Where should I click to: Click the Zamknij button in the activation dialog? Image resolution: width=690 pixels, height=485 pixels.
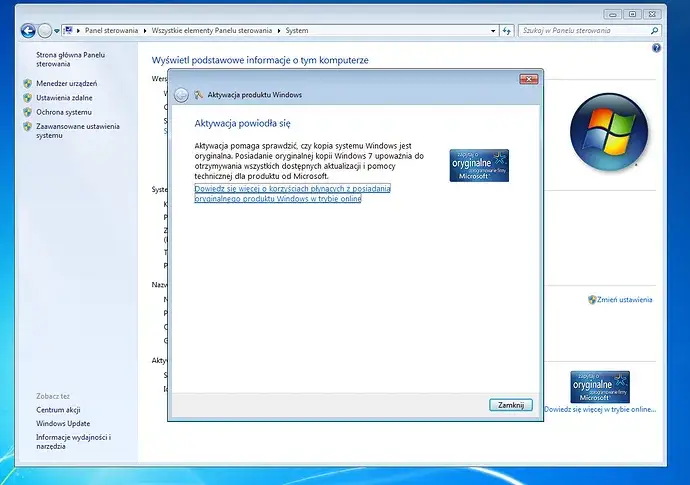coord(510,405)
